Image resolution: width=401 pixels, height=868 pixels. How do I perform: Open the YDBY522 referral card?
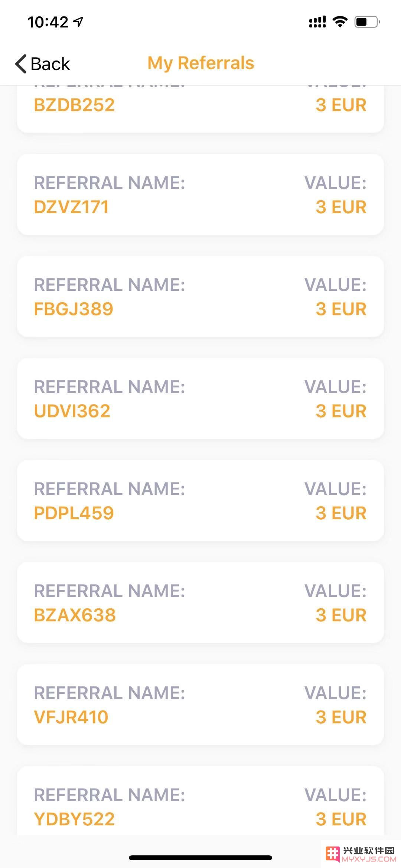[x=200, y=800]
